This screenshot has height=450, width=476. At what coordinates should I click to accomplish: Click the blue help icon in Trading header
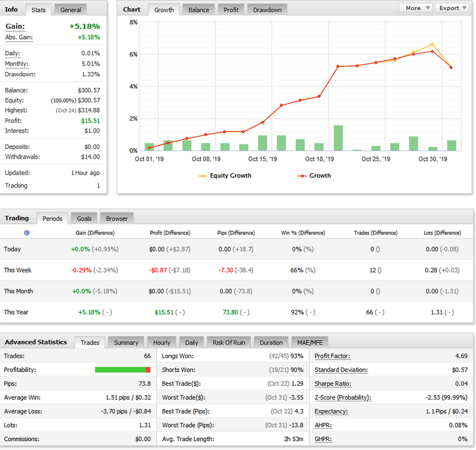pyautogui.click(x=27, y=233)
